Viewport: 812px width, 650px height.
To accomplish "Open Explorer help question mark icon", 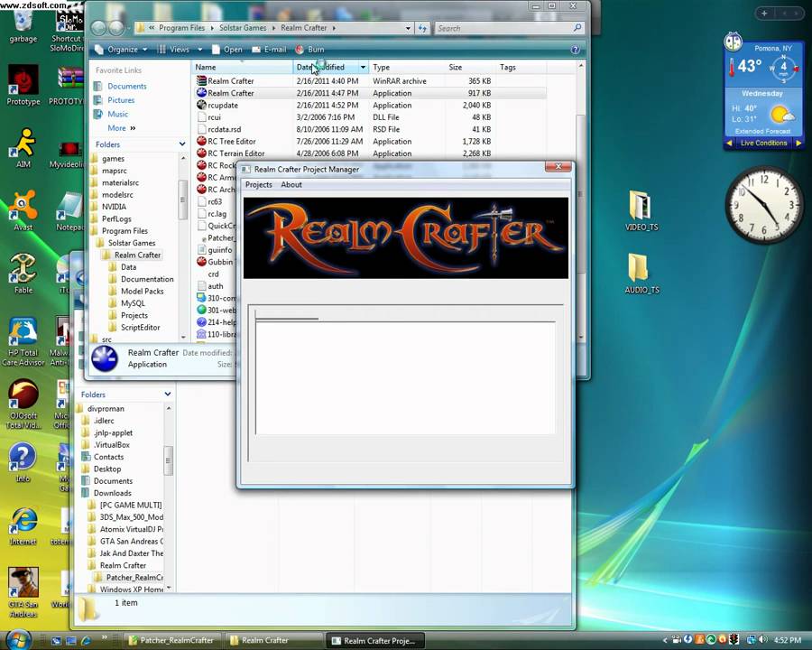I will click(x=575, y=50).
